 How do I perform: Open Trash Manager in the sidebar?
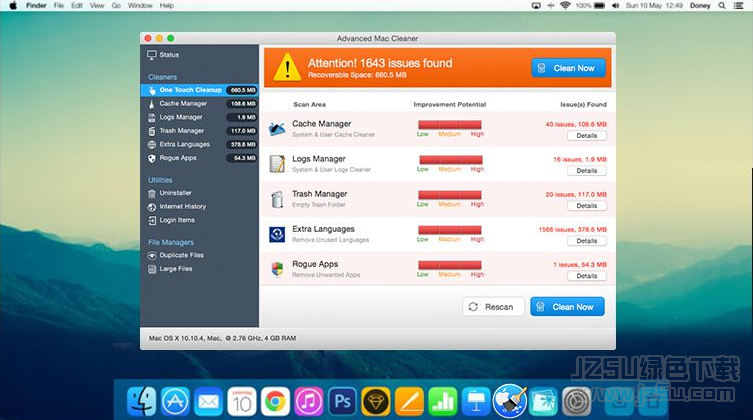[199, 131]
